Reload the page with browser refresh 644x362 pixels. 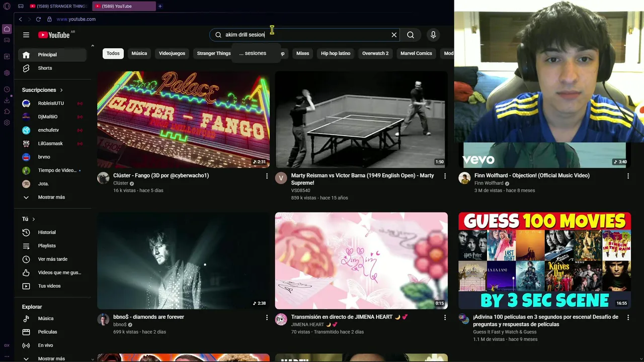38,19
